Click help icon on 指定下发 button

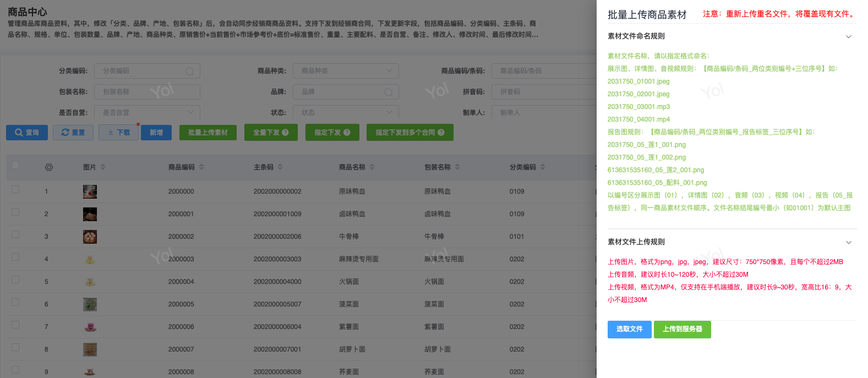point(347,133)
